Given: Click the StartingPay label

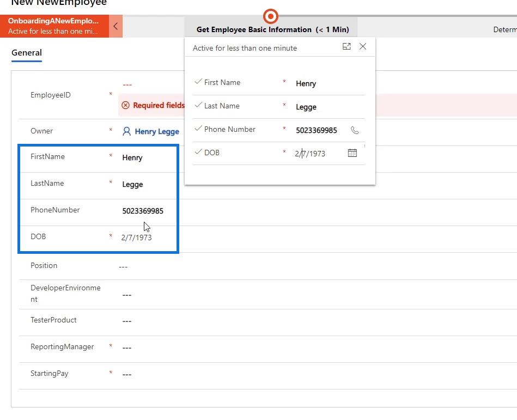Looking at the screenshot, I should point(49,374).
